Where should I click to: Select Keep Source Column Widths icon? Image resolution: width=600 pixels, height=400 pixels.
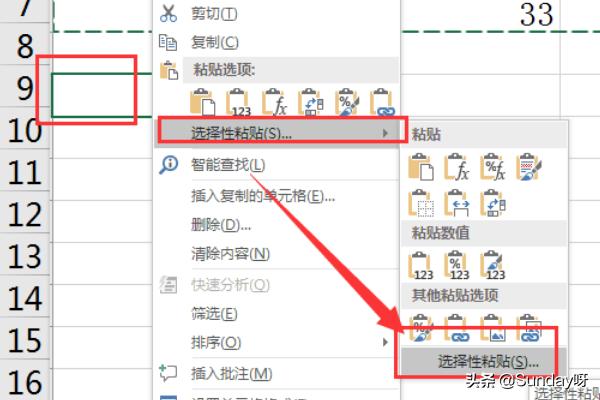[x=457, y=203]
